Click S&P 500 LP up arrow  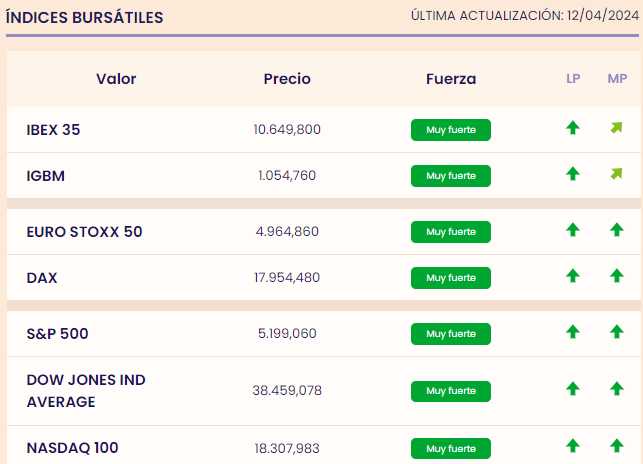573,332
